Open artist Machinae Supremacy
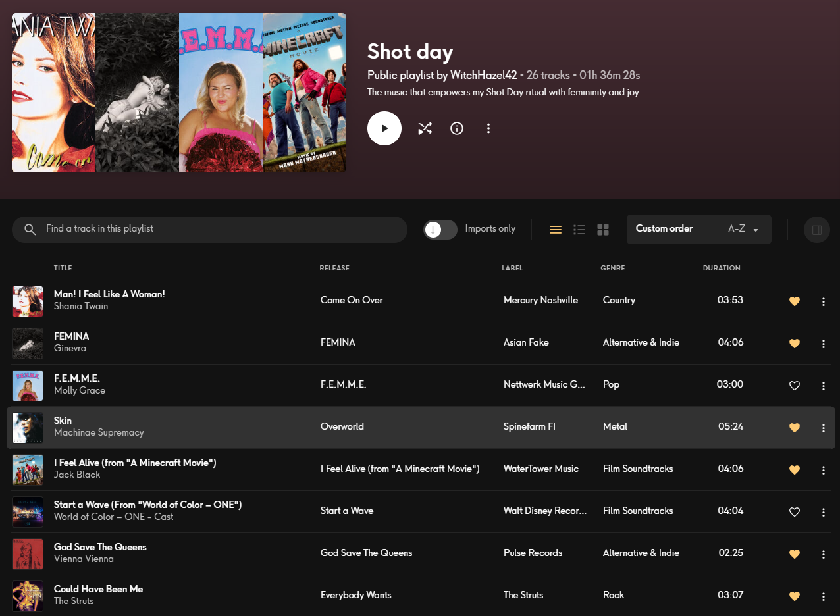Viewport: 840px width, 616px height. click(x=99, y=432)
